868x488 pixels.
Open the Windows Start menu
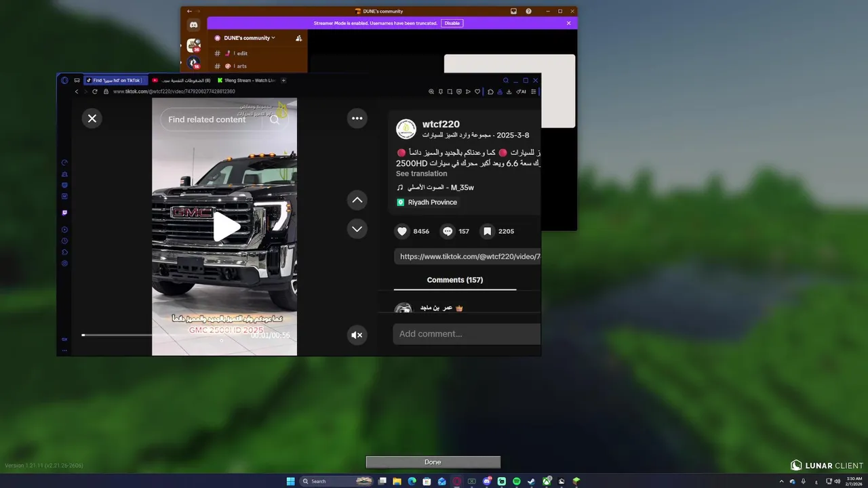pos(290,481)
